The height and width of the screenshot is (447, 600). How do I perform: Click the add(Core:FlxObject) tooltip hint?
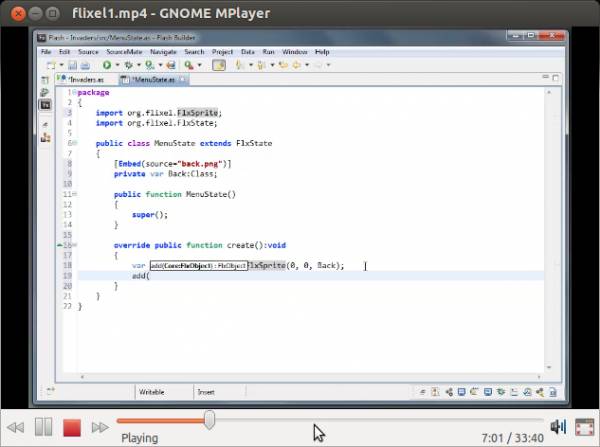point(199,266)
